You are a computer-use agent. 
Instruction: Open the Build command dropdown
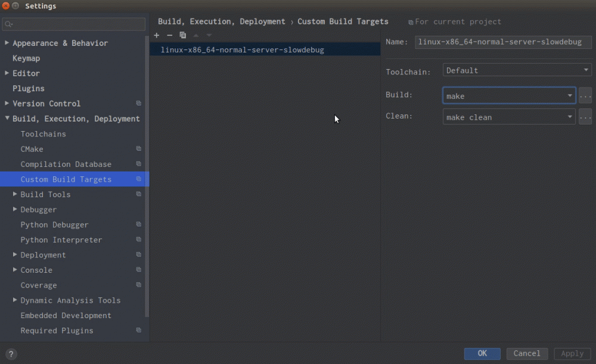(x=570, y=95)
